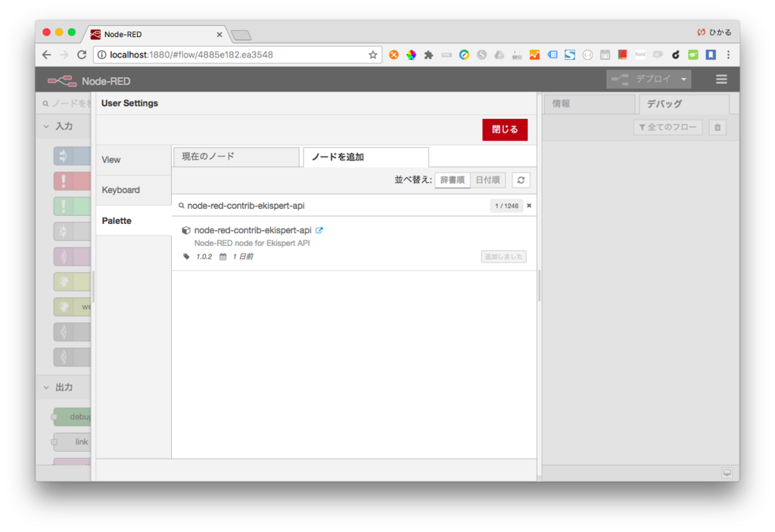The image size is (775, 532).
Task: Click the orange circle extension icon
Action: (394, 55)
